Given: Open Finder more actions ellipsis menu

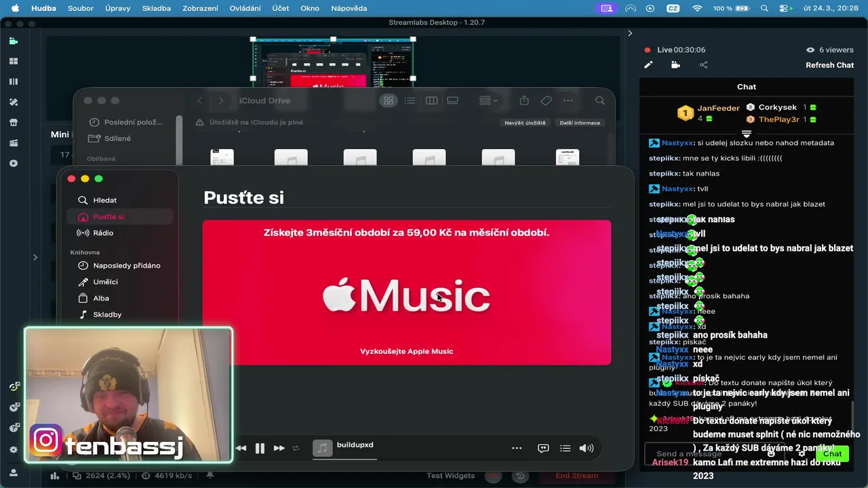Looking at the screenshot, I should tap(568, 100).
